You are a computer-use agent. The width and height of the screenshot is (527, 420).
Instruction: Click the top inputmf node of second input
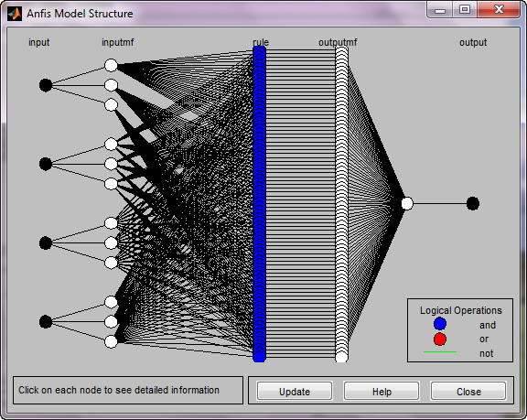111,145
